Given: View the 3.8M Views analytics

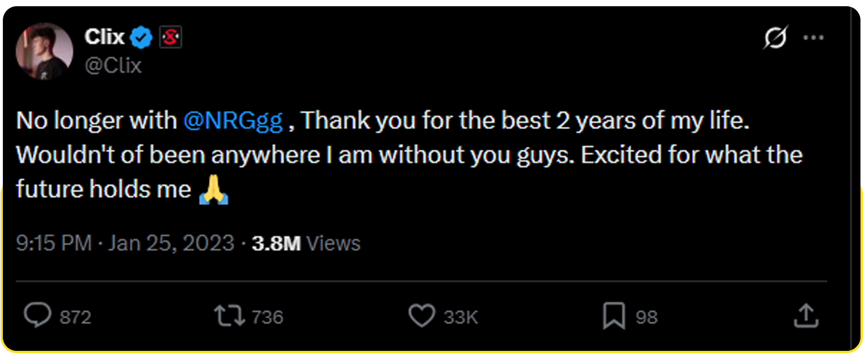Looking at the screenshot, I should point(306,243).
